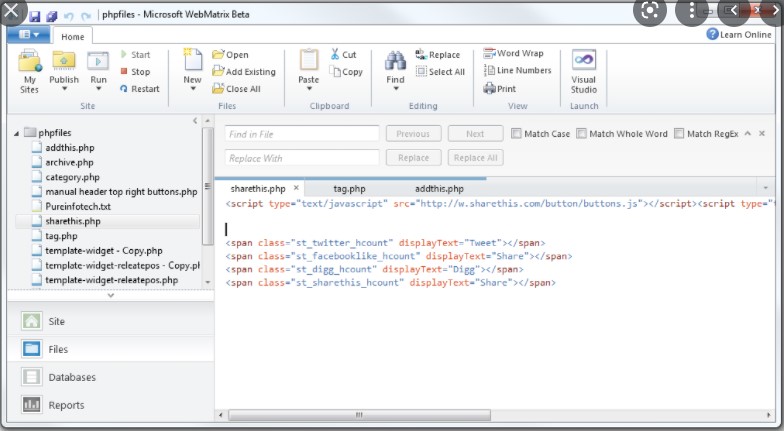Image resolution: width=784 pixels, height=431 pixels.
Task: Click the horizontal editor scrollbar
Action: click(x=360, y=415)
